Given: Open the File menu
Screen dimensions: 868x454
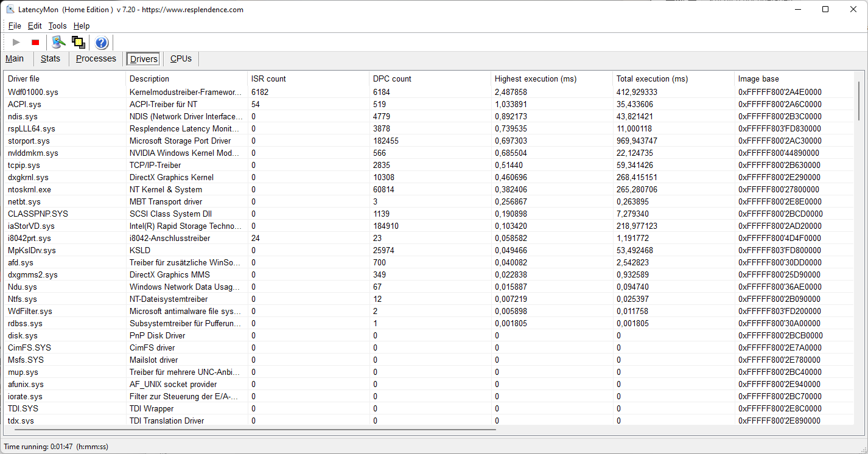Looking at the screenshot, I should click(x=15, y=26).
